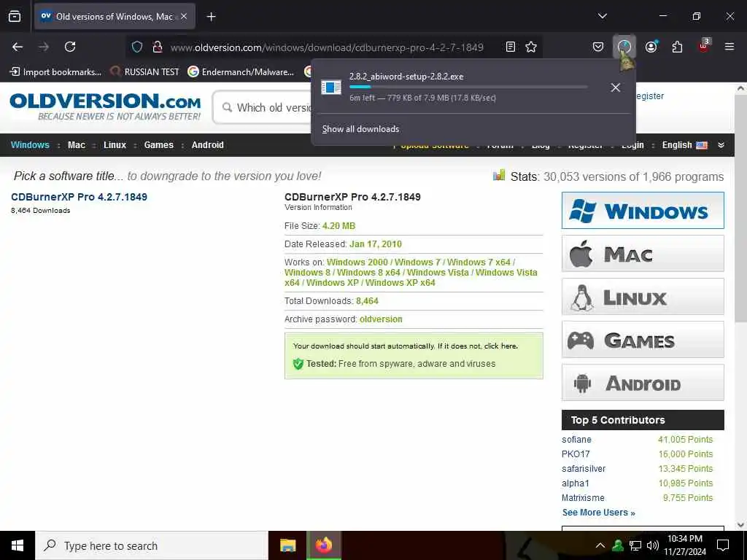
Task: Go back using the browser back arrow
Action: (x=18, y=47)
